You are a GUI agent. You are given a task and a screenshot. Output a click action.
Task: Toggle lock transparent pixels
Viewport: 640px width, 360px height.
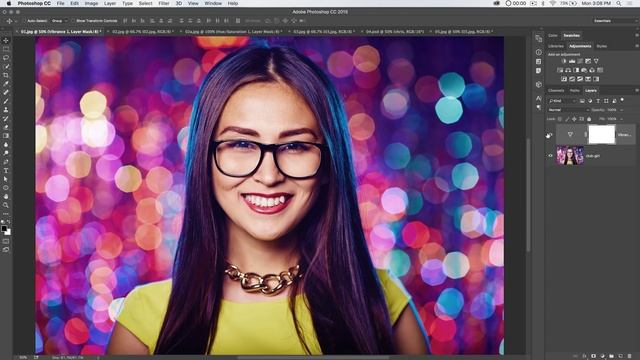coord(560,119)
